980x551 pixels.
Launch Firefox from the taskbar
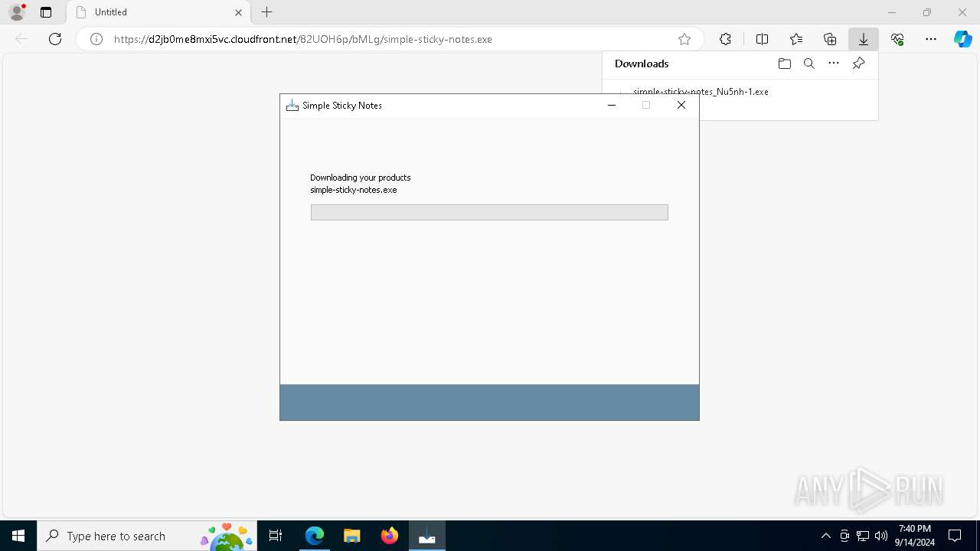point(390,536)
